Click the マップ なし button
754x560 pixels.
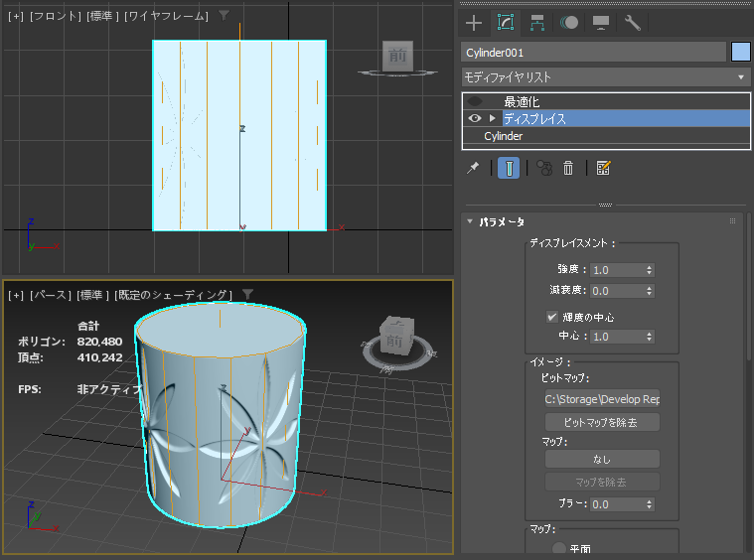tap(602, 459)
